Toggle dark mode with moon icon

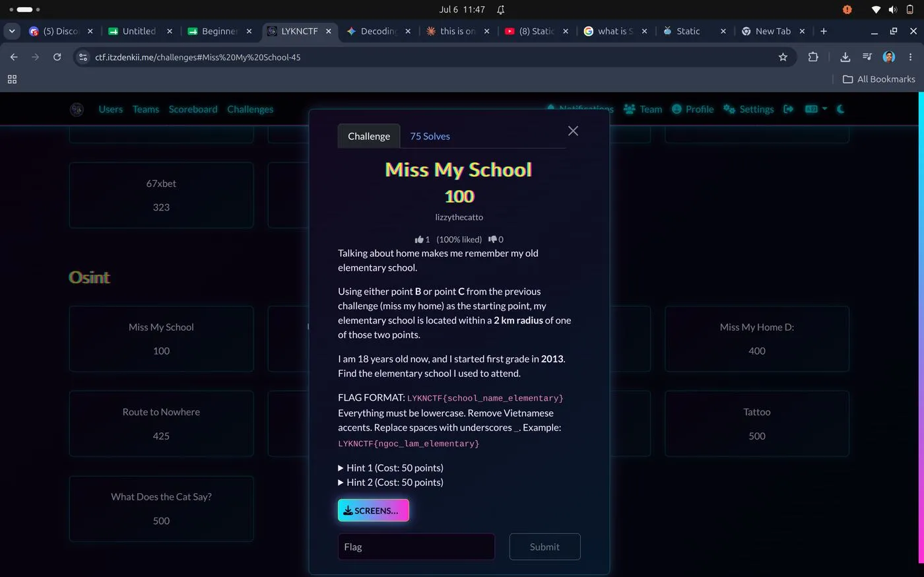840,109
